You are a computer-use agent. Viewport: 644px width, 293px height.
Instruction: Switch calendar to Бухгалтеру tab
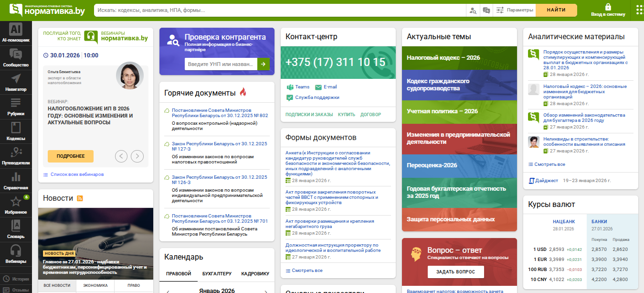tap(217, 273)
